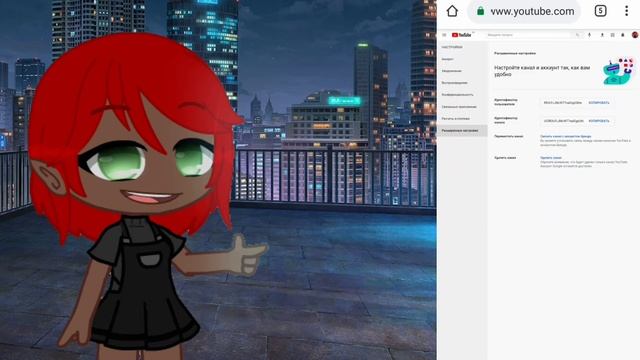Click the YouTube search field
The image size is (640, 360).
point(529,35)
